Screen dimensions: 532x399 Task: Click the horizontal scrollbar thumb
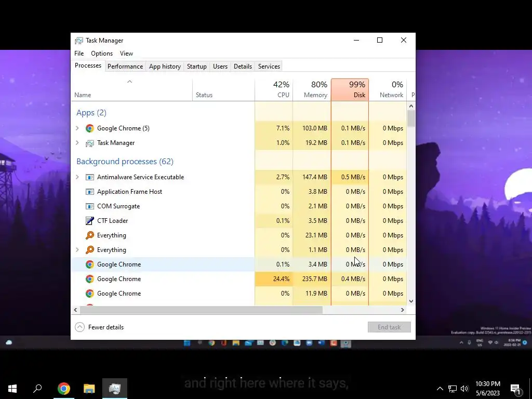201,310
